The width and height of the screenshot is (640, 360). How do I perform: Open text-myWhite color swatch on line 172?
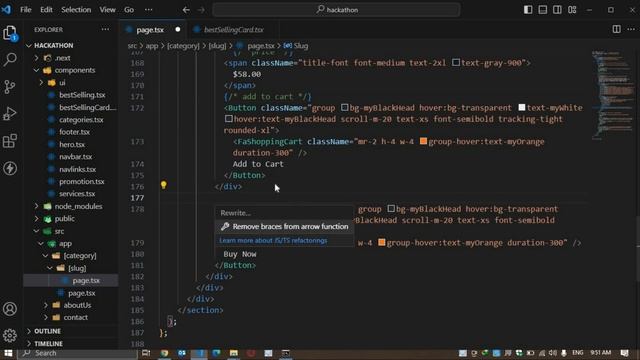(x=522, y=107)
